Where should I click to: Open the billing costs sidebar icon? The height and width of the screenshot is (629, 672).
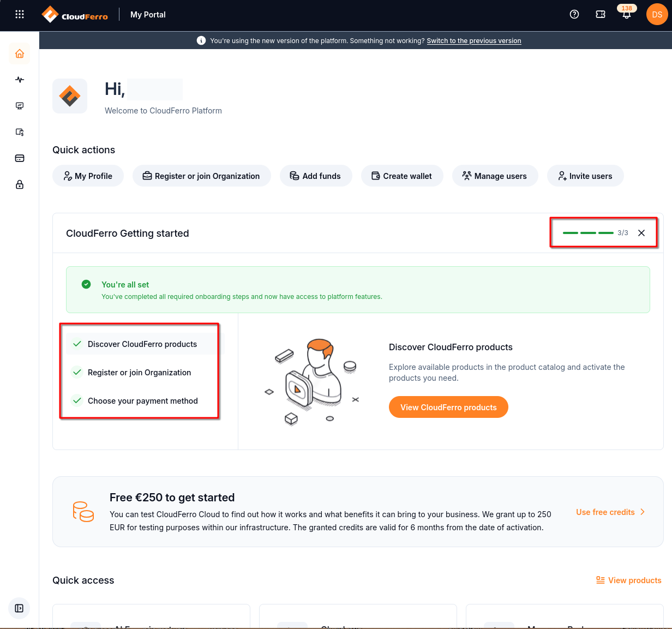click(20, 132)
